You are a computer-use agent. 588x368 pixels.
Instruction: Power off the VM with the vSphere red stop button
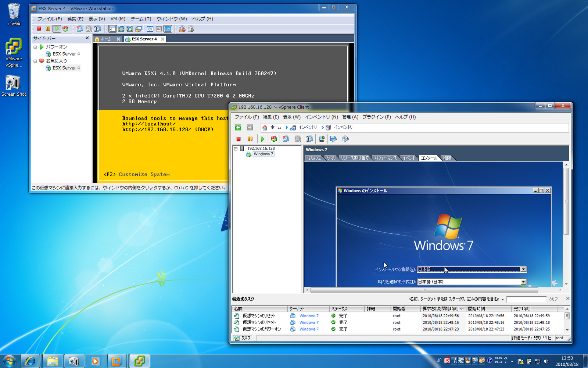click(x=239, y=139)
